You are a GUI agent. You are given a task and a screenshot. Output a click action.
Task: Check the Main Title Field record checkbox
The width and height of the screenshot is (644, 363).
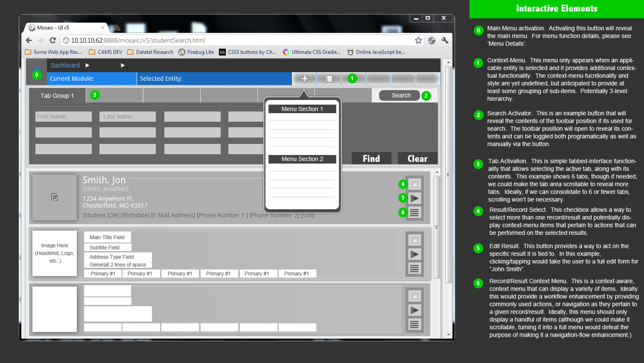tap(415, 240)
